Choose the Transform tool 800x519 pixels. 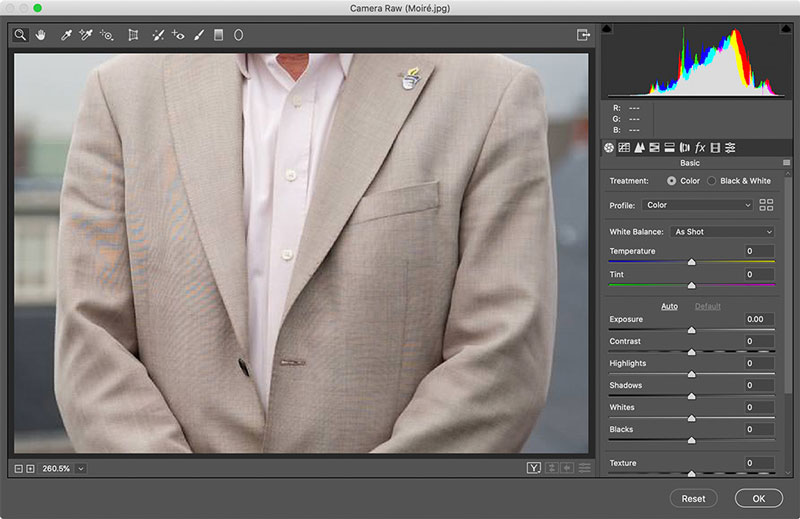(x=133, y=35)
